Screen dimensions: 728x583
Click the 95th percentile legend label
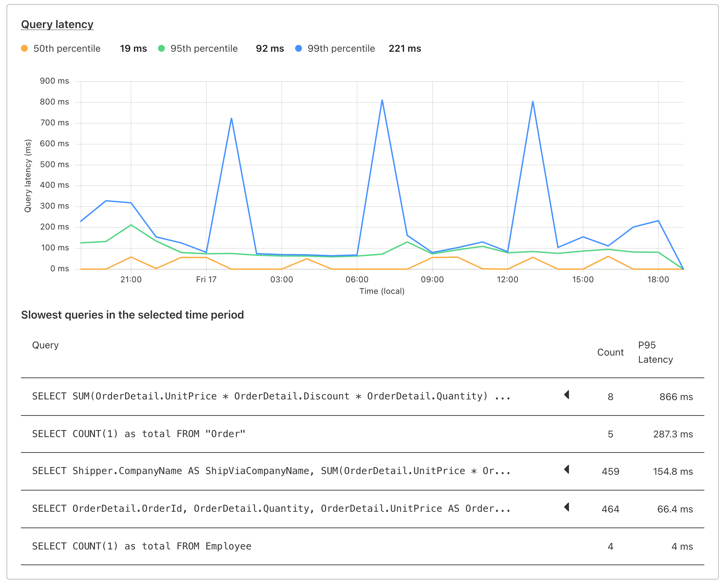[204, 49]
